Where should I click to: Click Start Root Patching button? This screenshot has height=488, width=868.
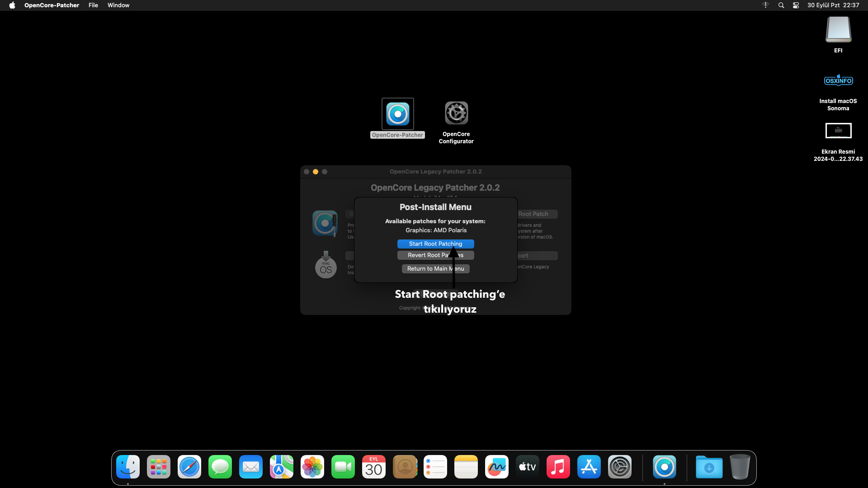(435, 244)
